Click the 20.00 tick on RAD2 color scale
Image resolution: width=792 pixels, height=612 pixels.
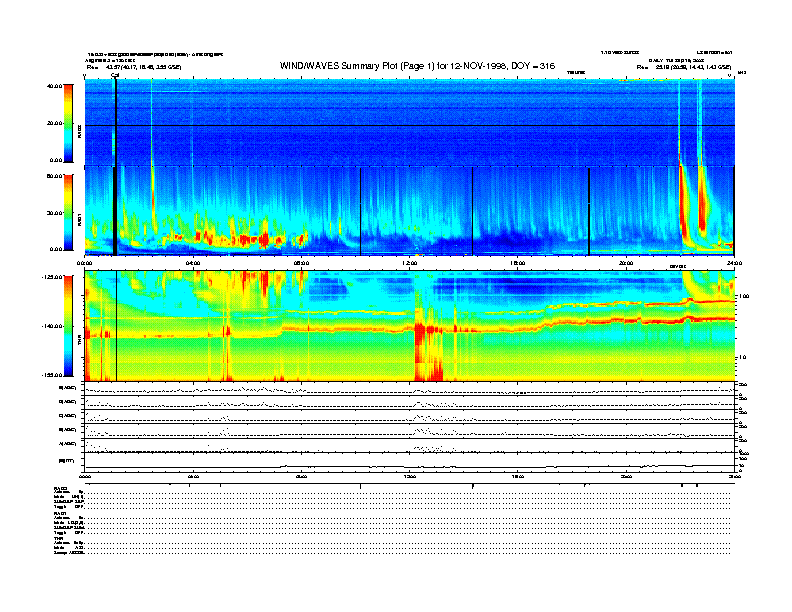(54, 123)
